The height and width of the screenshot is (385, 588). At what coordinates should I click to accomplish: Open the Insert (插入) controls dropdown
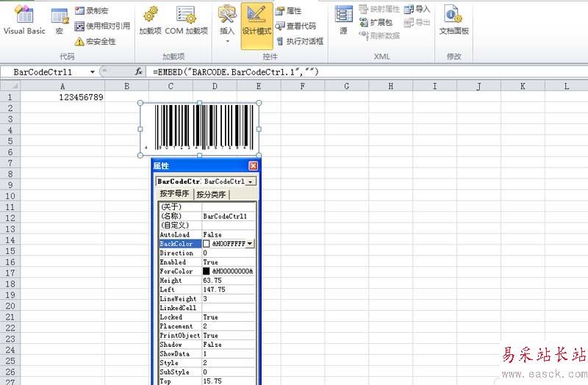point(227,24)
